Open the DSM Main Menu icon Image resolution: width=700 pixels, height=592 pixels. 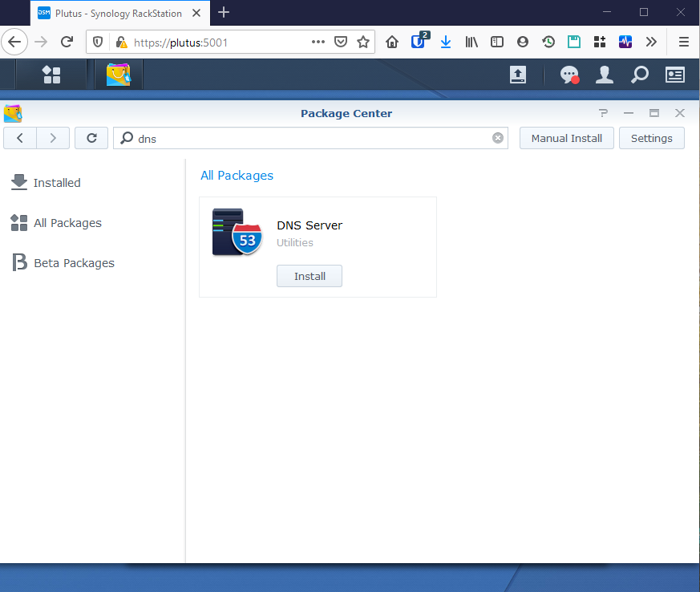point(51,75)
